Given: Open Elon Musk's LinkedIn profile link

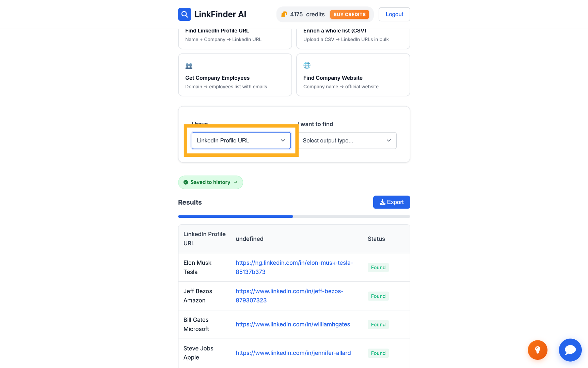Looking at the screenshot, I should click(x=294, y=267).
